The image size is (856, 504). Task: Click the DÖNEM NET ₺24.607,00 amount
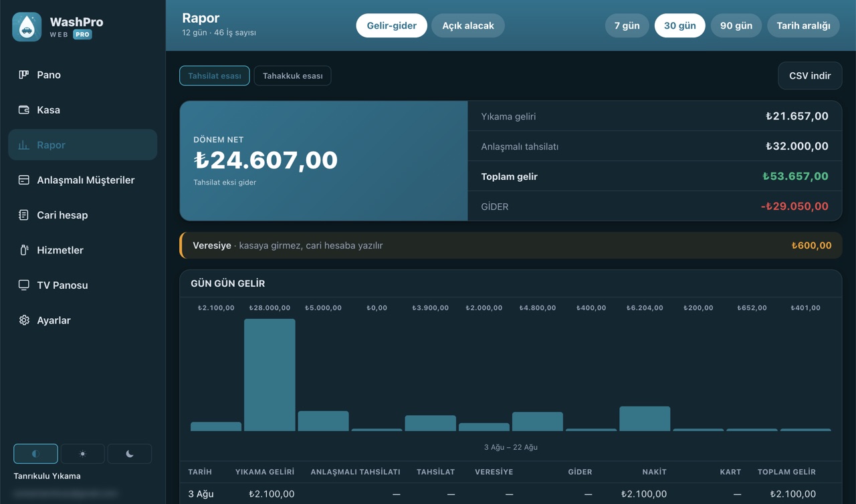[265, 160]
